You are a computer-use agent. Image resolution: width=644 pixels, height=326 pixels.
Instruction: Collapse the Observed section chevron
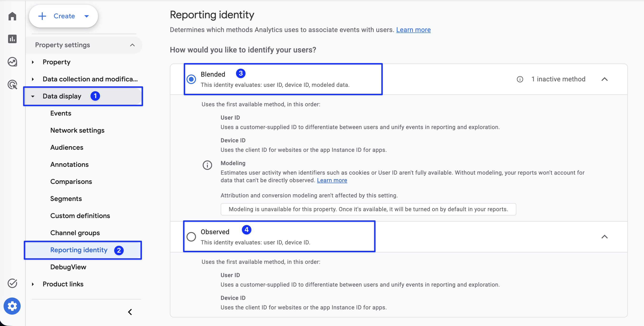[605, 237]
